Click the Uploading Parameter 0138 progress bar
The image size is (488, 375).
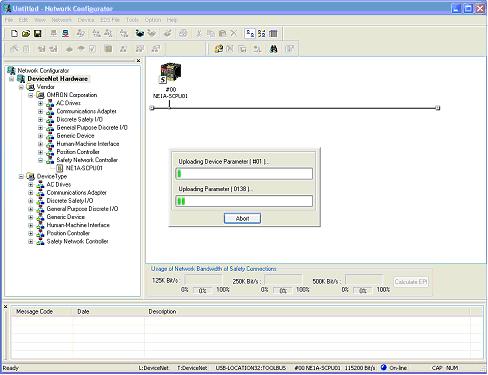tap(244, 201)
